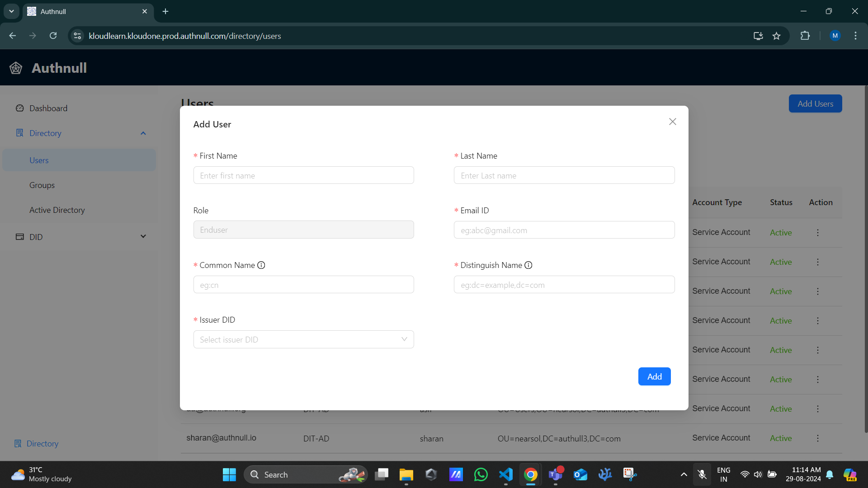Expand the DID sidebar section
The width and height of the screenshot is (868, 488).
pyautogui.click(x=143, y=237)
